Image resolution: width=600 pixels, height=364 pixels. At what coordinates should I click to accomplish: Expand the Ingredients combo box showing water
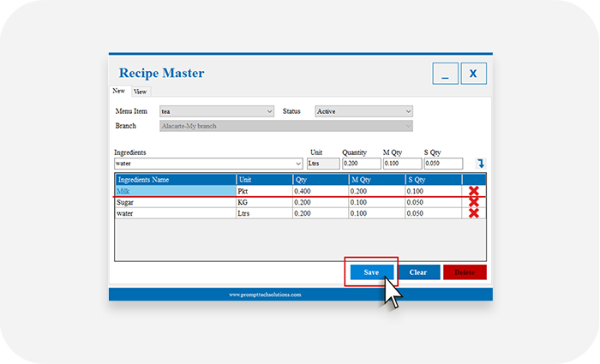point(208,164)
